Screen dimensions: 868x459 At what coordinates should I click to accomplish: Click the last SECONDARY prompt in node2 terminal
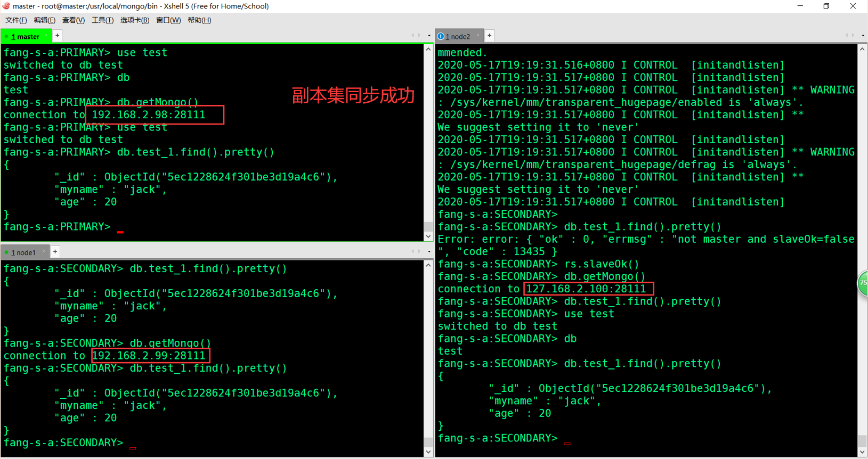pos(498,438)
